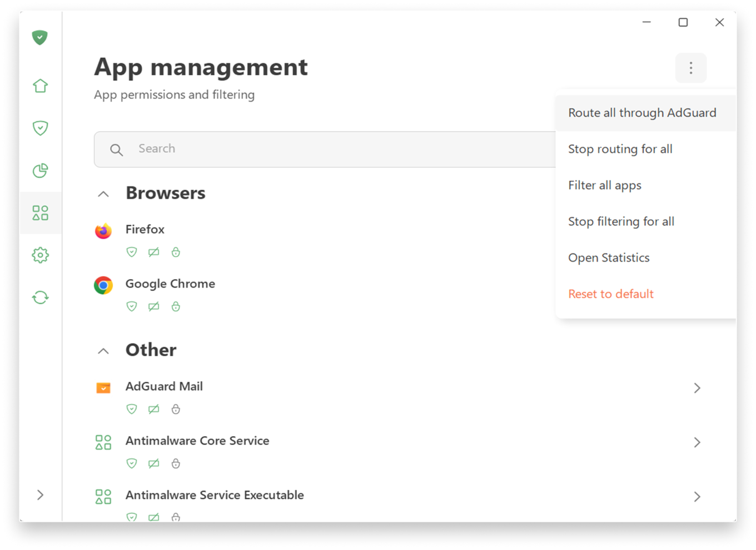Open Settings with the gear icon

[x=40, y=255]
